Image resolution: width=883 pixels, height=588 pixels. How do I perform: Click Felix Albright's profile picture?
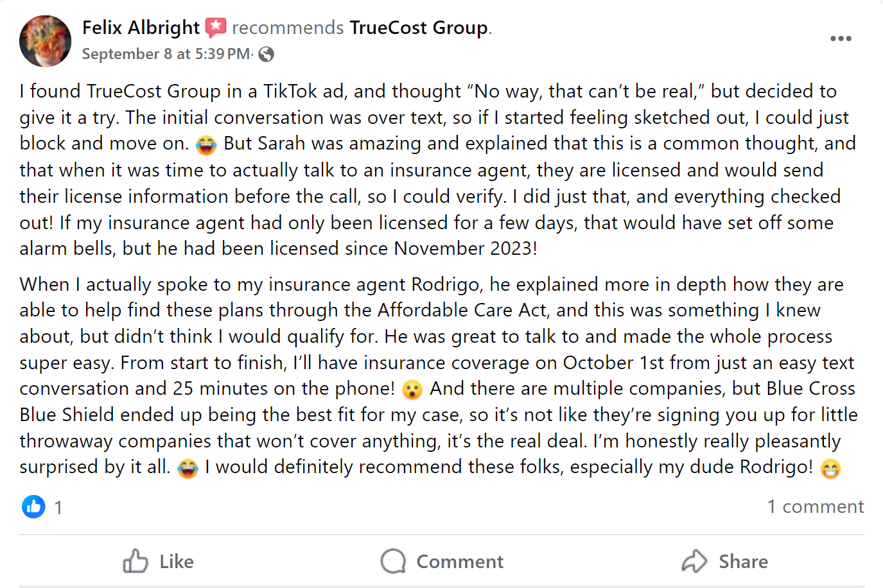tap(45, 41)
